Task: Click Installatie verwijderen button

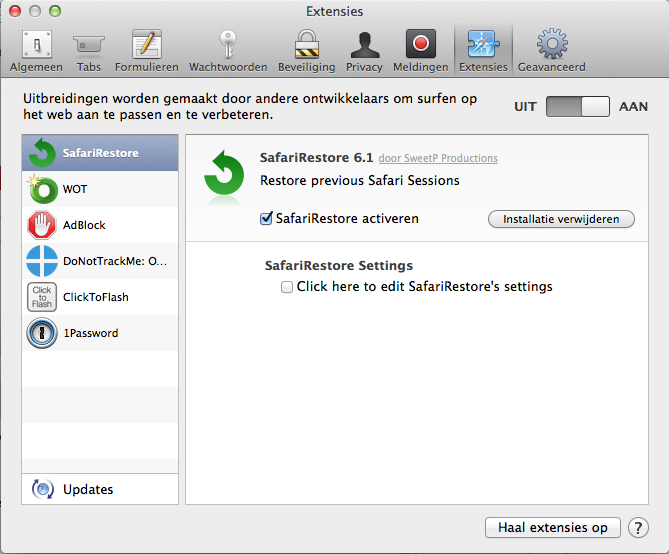Action: pos(561,219)
